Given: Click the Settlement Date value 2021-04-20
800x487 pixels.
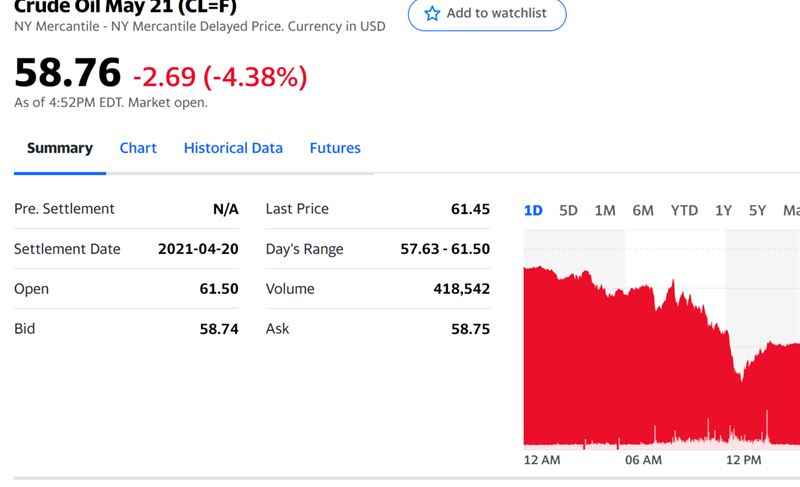Looking at the screenshot, I should pos(198,249).
